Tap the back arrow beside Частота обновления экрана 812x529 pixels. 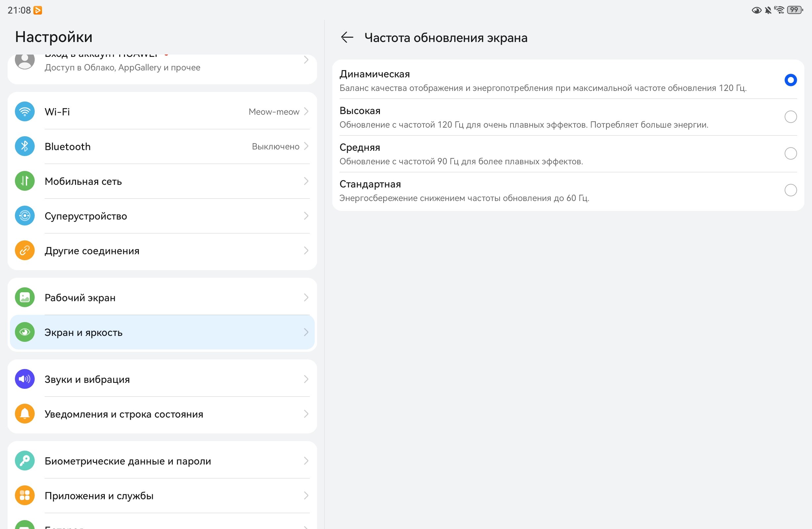[x=347, y=37]
